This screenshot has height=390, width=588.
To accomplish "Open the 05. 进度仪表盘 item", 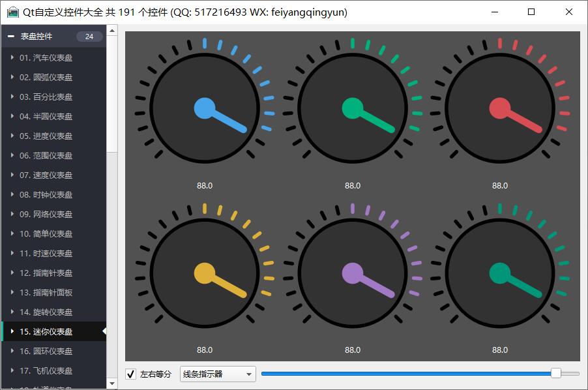I will pos(46,136).
